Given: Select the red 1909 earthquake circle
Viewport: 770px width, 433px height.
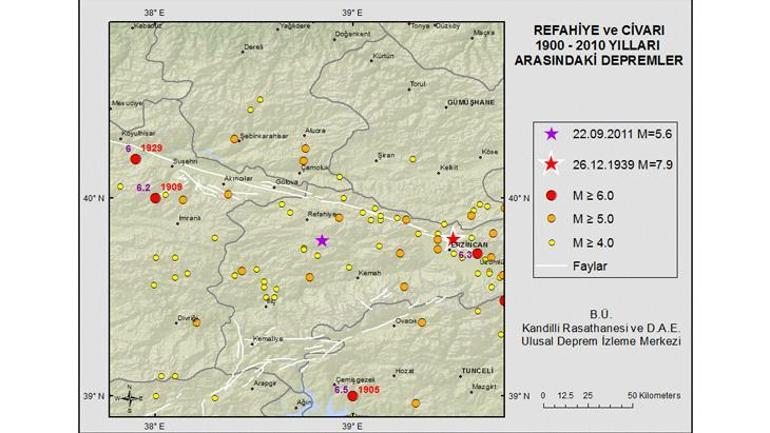Looking at the screenshot, I should point(155,198).
